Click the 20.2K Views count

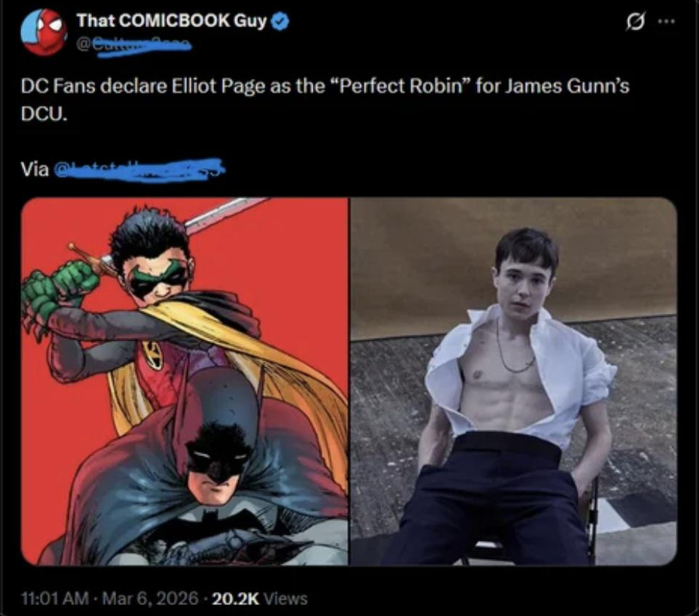click(x=260, y=598)
